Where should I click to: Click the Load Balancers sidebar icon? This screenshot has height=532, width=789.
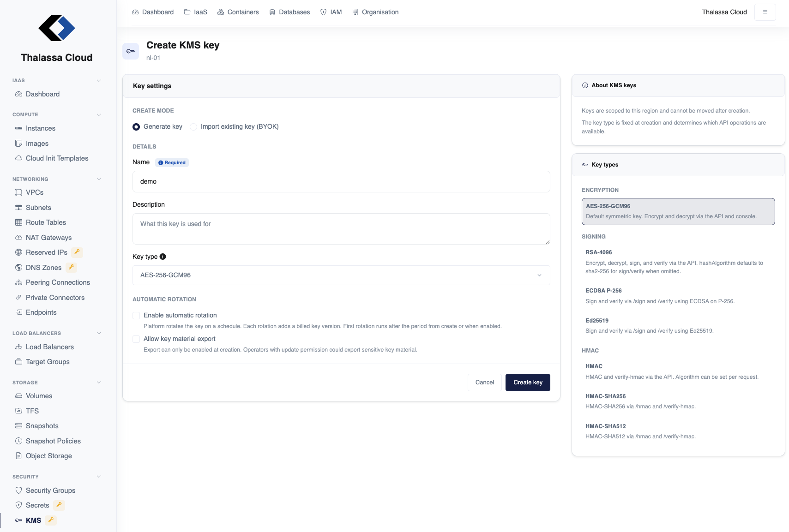coord(18,347)
